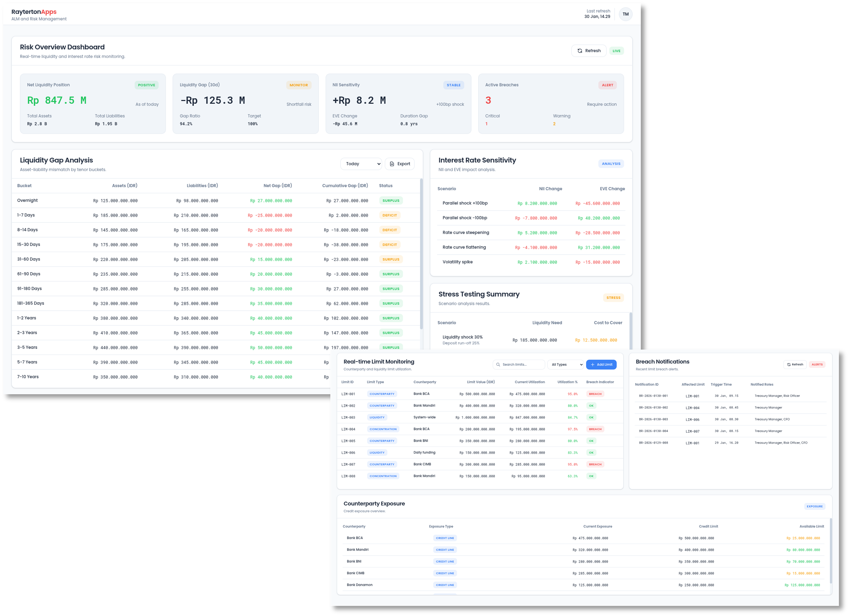
Task: Click the Counterparty Exposure scrollbar
Action: 831,550
